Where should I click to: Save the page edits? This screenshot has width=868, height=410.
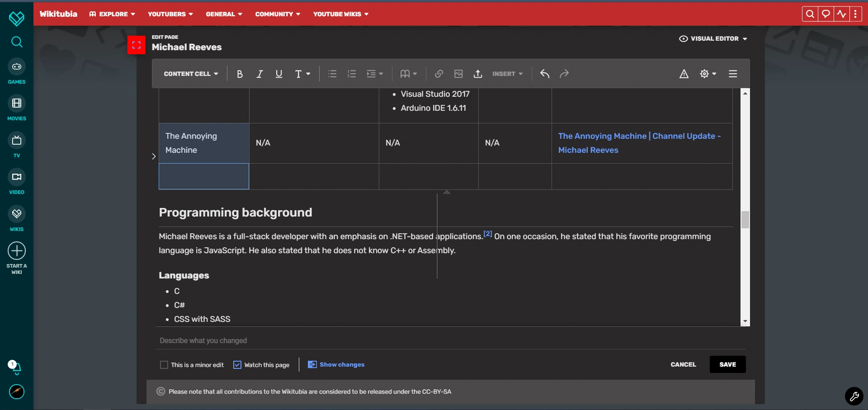pos(727,364)
